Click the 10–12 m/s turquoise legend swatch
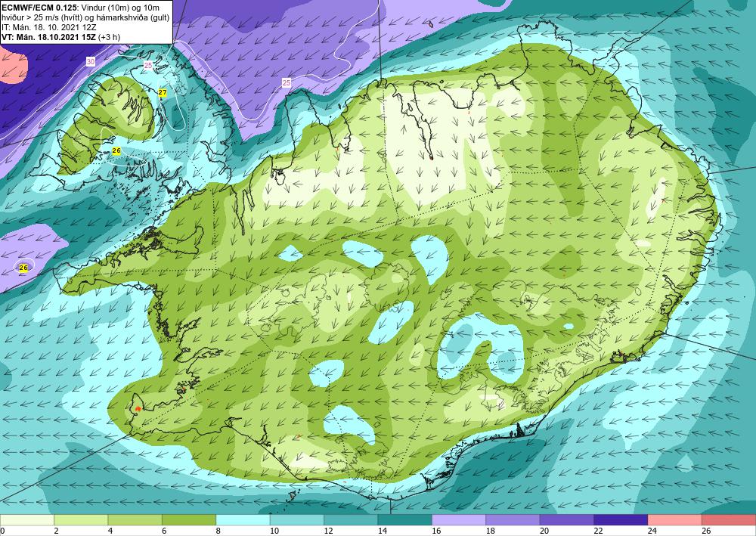756x536 pixels. pos(297,519)
